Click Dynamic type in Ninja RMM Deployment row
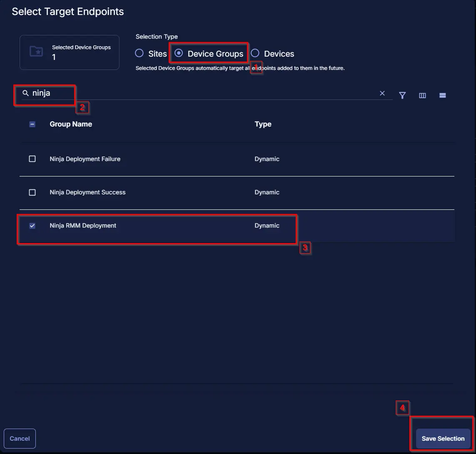 pos(267,226)
